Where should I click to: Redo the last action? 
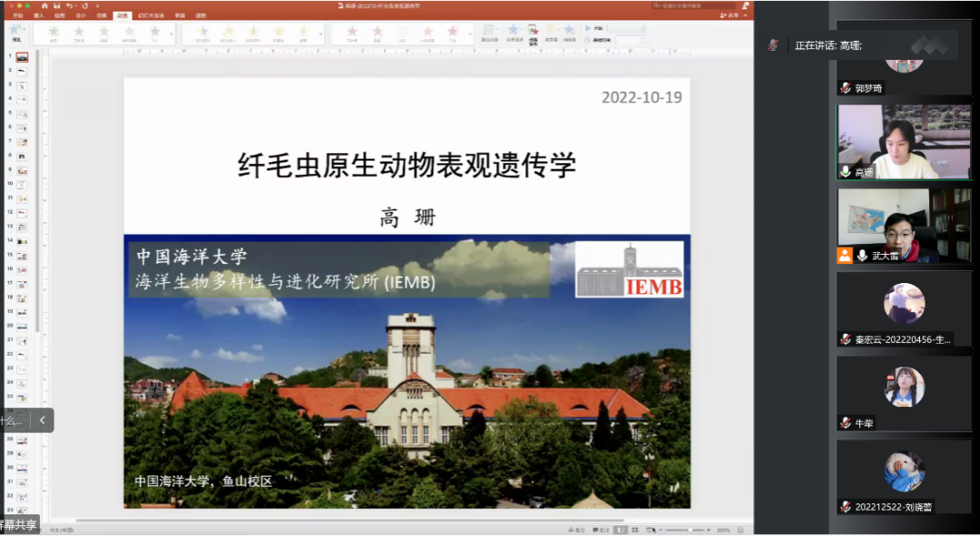point(85,5)
